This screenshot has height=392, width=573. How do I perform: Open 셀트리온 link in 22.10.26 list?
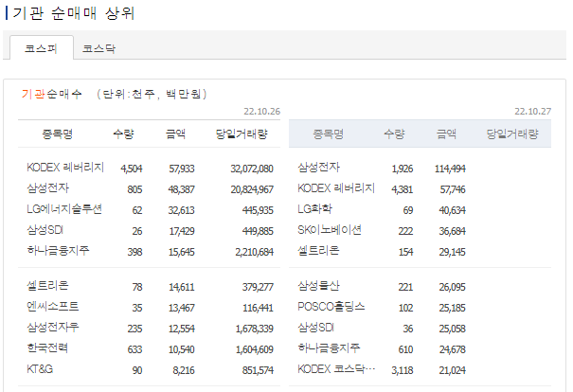[47, 286]
